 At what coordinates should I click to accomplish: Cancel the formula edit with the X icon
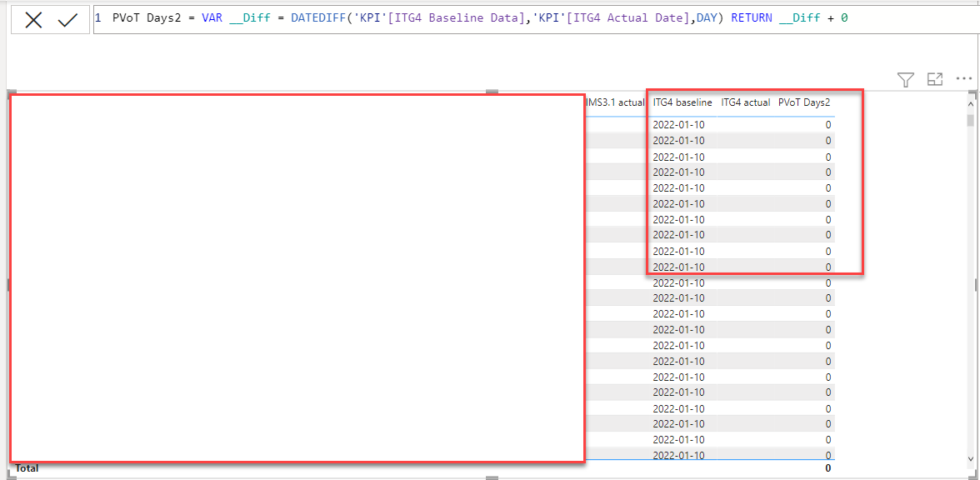point(33,21)
